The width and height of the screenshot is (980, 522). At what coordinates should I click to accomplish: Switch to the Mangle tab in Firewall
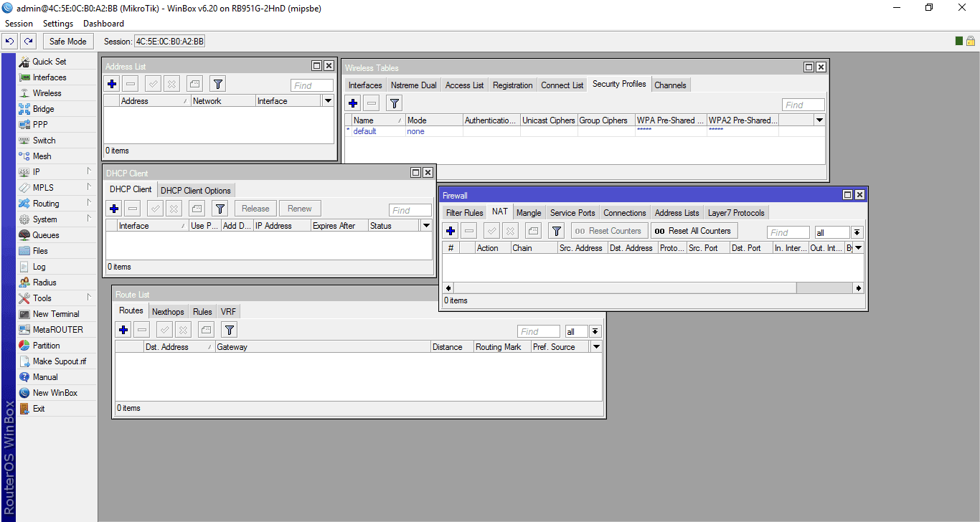(529, 212)
